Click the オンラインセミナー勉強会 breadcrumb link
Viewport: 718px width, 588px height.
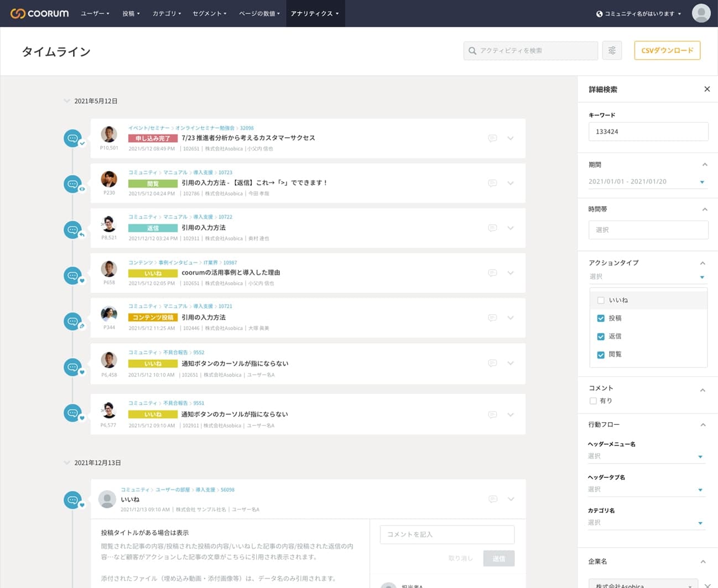tap(205, 128)
